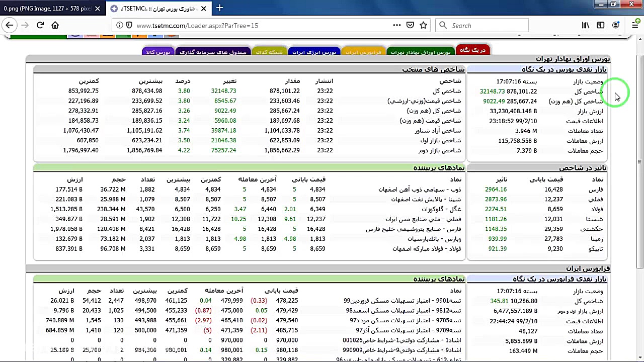Switch to the بورس کالا tab
Viewport: 644px width, 362px height.
click(x=158, y=51)
